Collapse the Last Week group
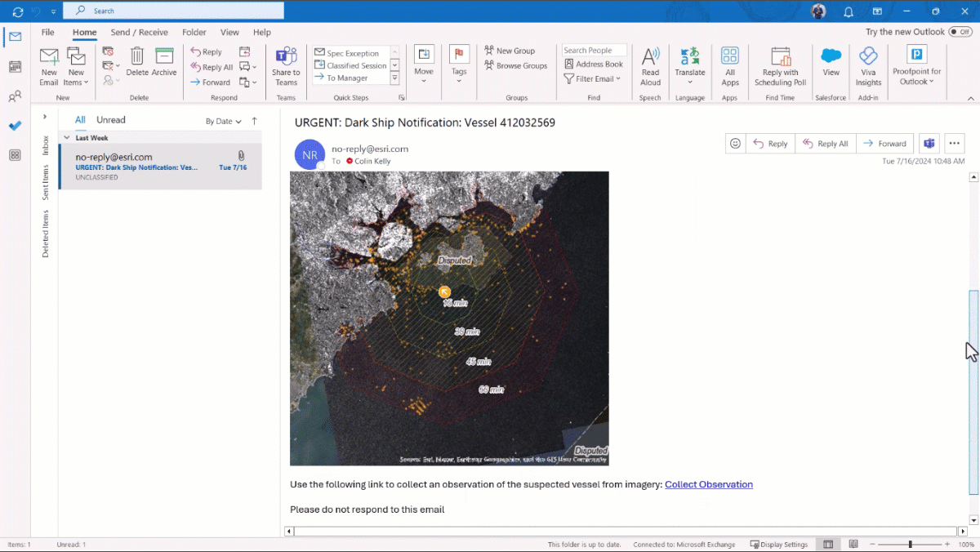This screenshot has height=552, width=980. coord(67,137)
